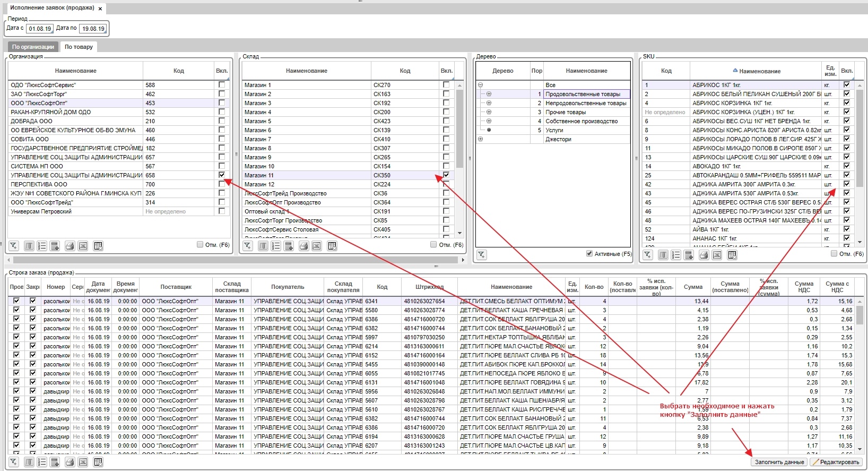Click the print icon in the order lines toolbar
868x471 pixels.
pyautogui.click(x=70, y=462)
